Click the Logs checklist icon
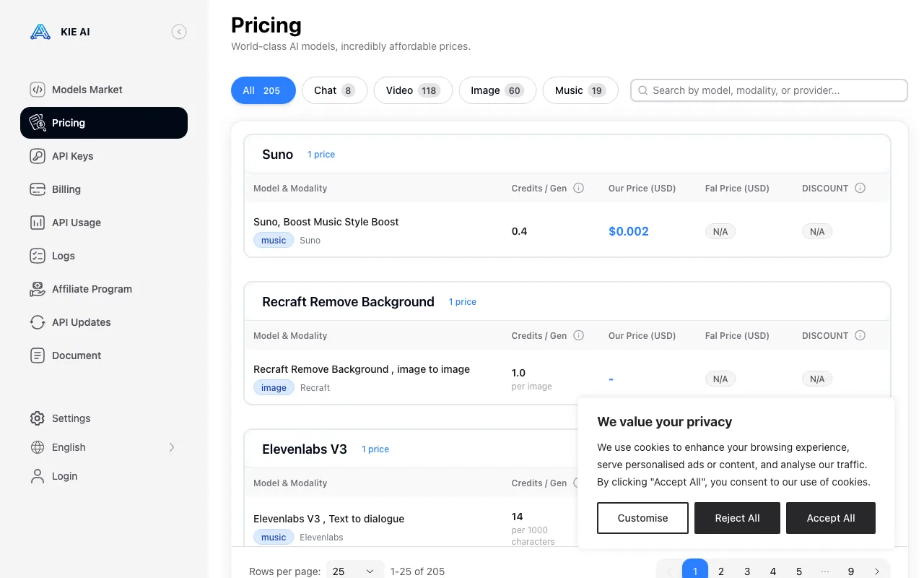Viewport: 924px width, 578px height. click(x=37, y=256)
